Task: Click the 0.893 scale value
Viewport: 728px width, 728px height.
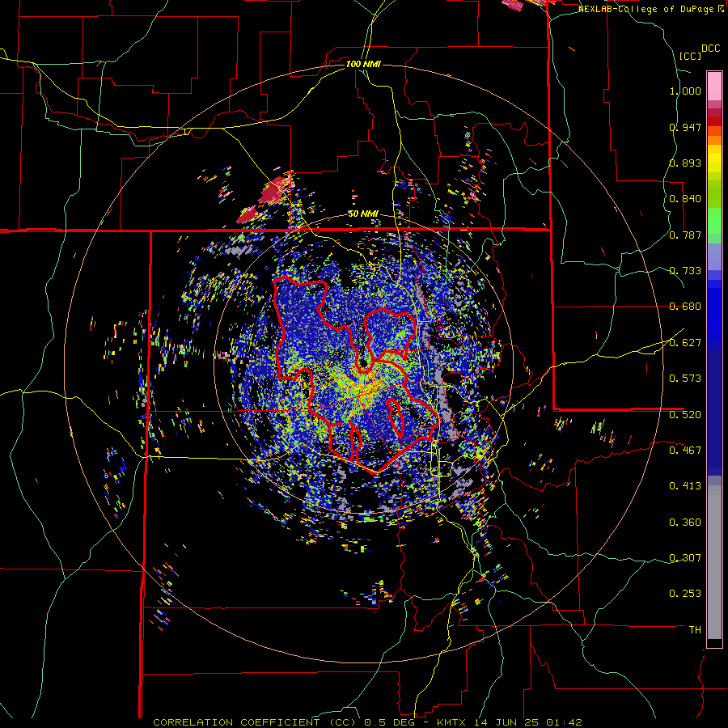Action: [x=685, y=163]
